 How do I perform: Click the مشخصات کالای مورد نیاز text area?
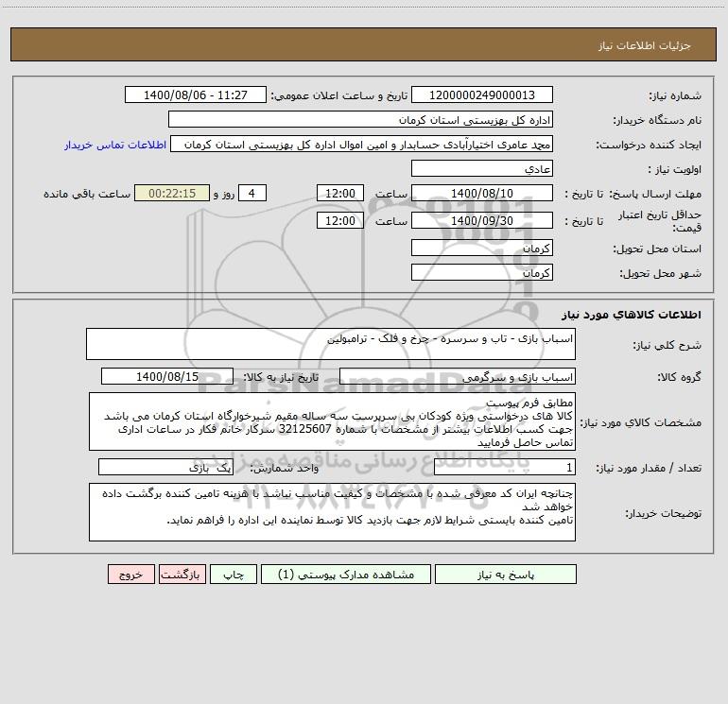[332, 421]
